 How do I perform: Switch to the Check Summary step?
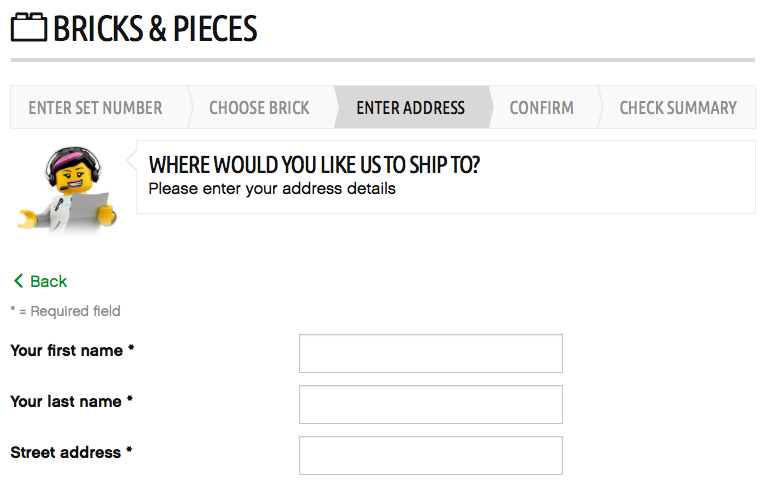(678, 108)
